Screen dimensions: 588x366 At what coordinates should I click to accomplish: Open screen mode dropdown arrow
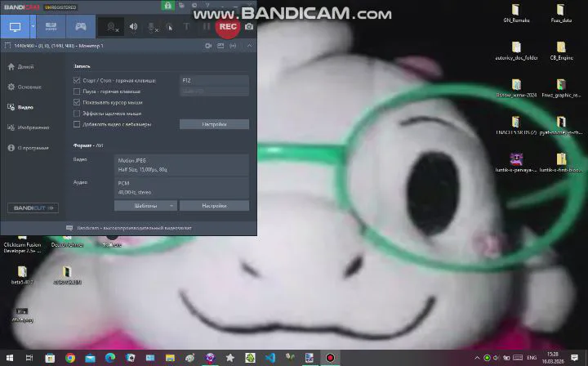[33, 27]
